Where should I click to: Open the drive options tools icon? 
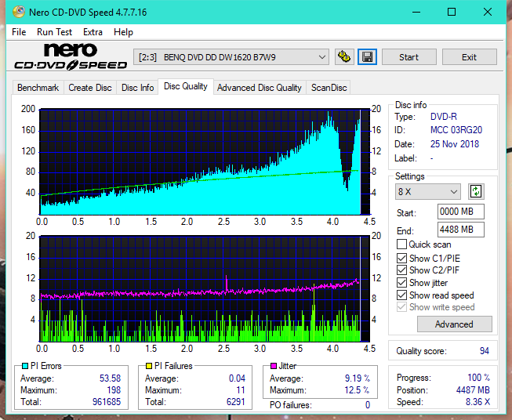(x=344, y=57)
